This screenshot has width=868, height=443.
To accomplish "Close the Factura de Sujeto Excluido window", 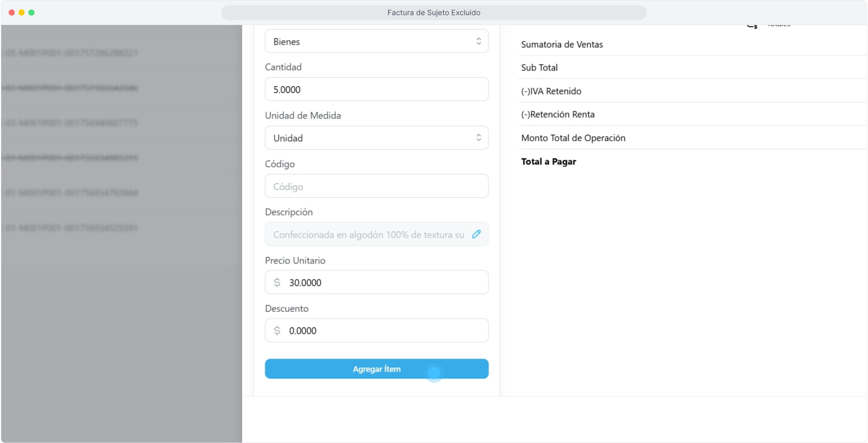I will click(11, 13).
